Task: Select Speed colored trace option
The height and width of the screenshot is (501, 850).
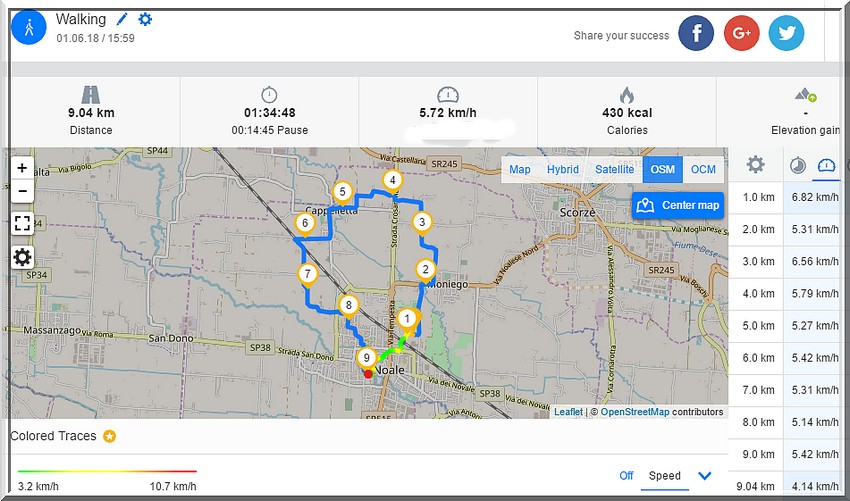Action: [665, 476]
